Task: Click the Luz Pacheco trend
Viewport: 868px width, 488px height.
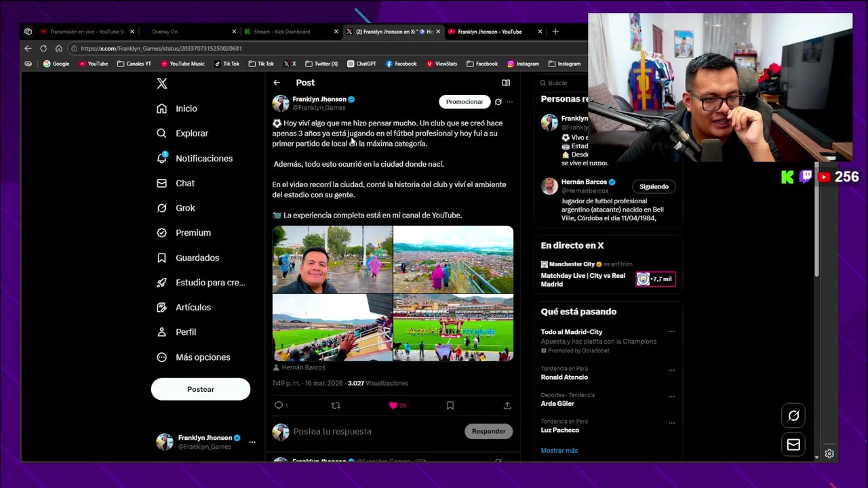Action: click(x=560, y=430)
